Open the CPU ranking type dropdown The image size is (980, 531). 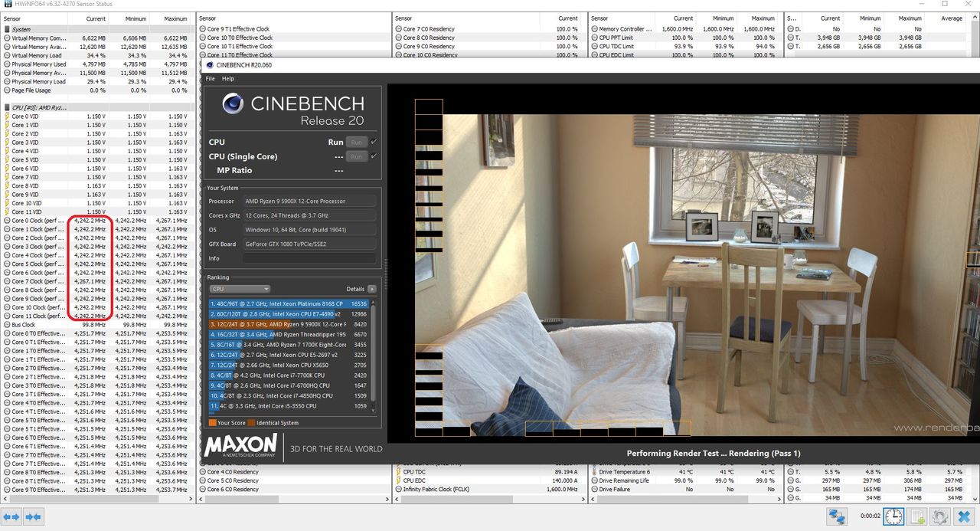coord(240,289)
